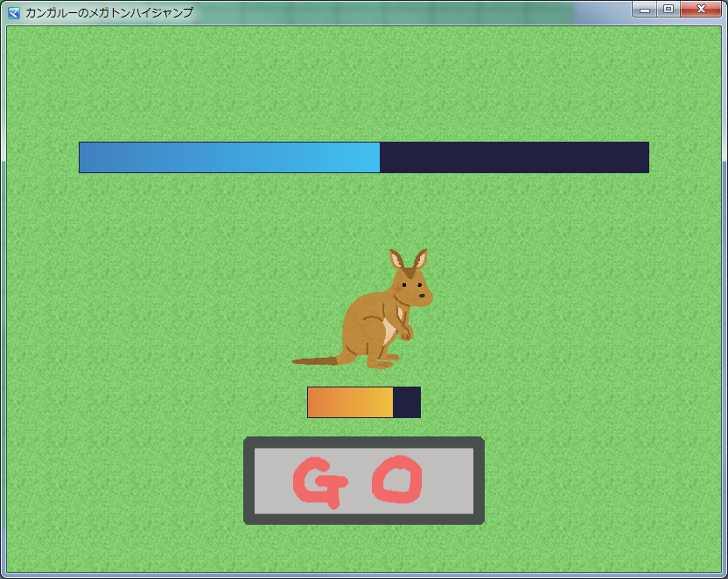
Task: Click the app icon in the title bar
Action: (14, 12)
